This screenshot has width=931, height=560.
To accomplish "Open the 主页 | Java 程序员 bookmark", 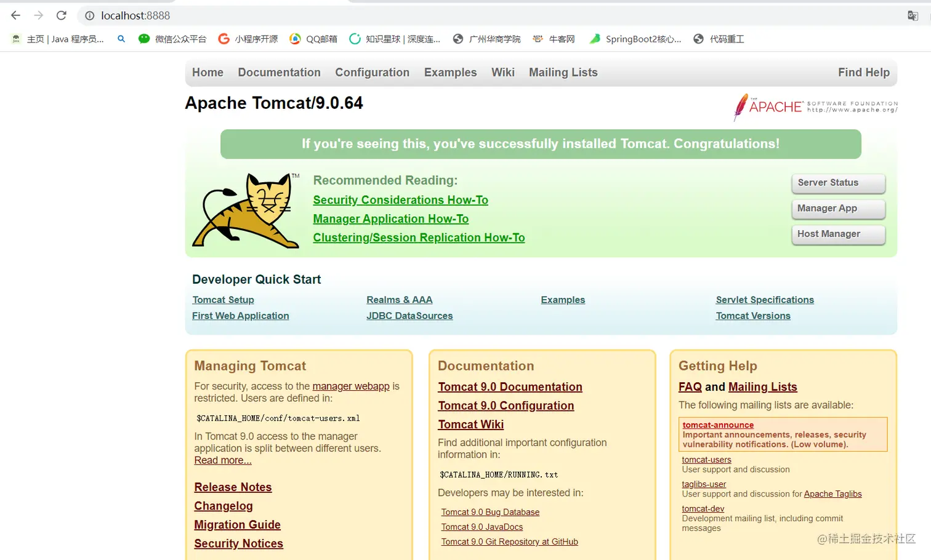I will pos(57,39).
